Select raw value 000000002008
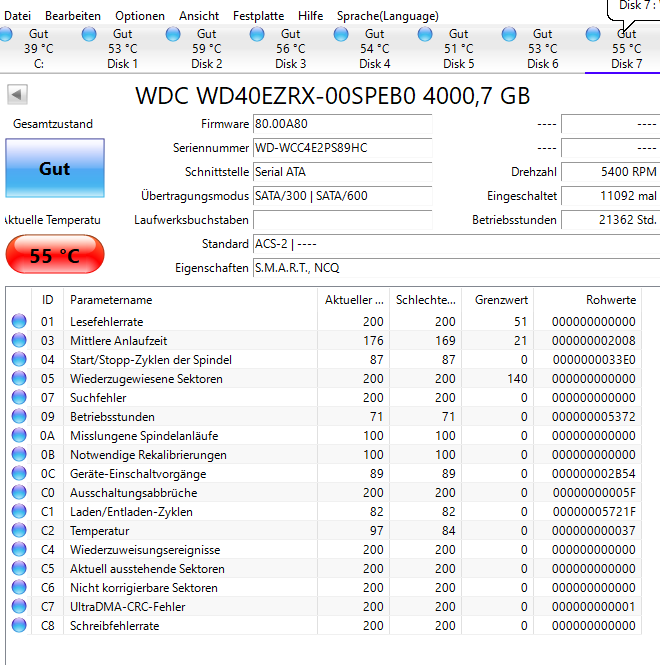 (593, 341)
